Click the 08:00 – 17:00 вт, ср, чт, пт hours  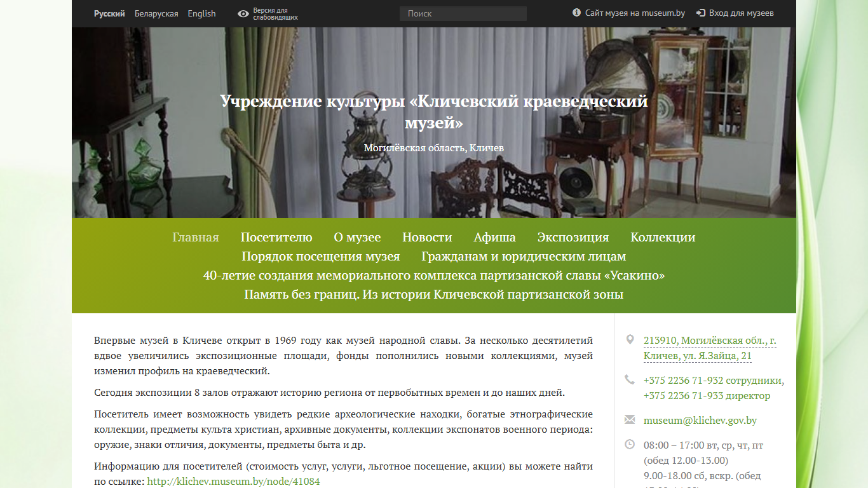coord(703,445)
